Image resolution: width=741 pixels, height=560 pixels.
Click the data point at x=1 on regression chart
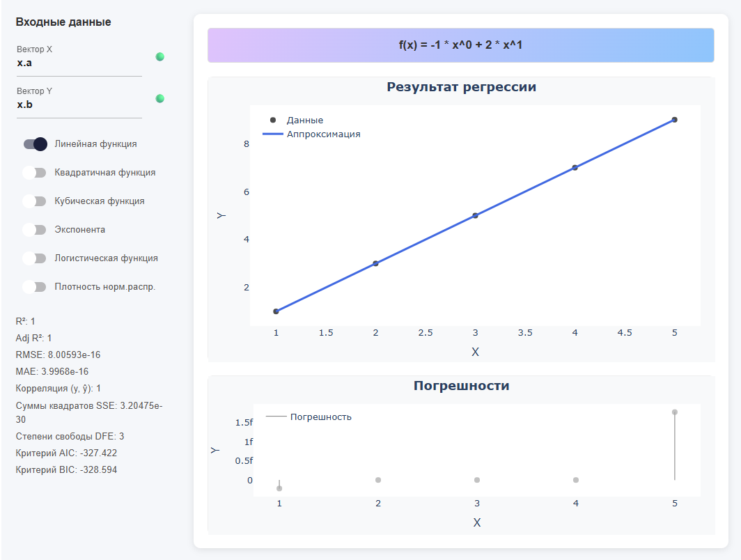coord(276,311)
